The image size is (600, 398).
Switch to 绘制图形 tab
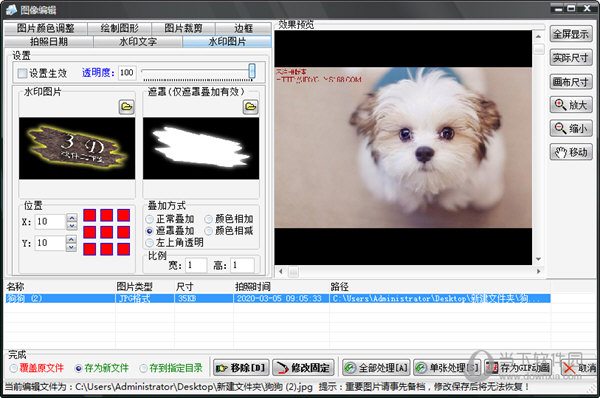[x=119, y=28]
